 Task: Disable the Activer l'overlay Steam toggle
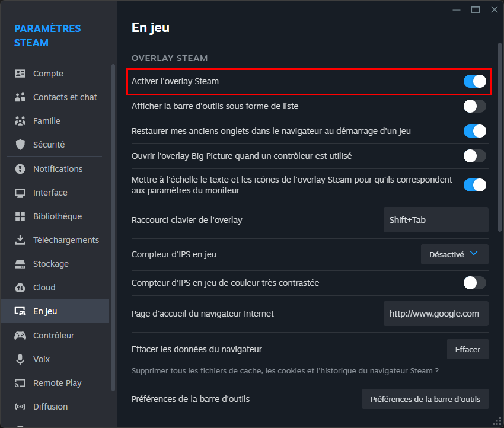pos(474,81)
